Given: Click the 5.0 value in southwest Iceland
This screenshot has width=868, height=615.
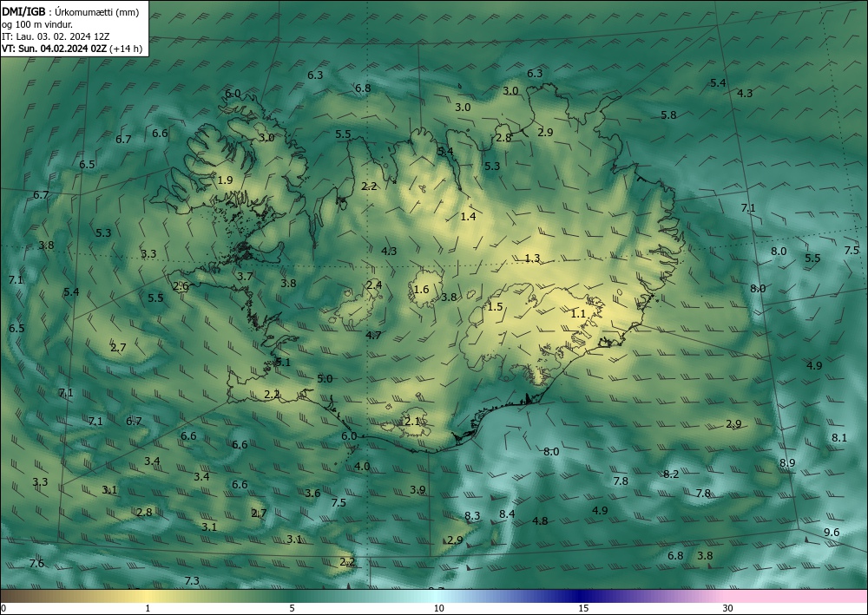Looking at the screenshot, I should [x=325, y=378].
